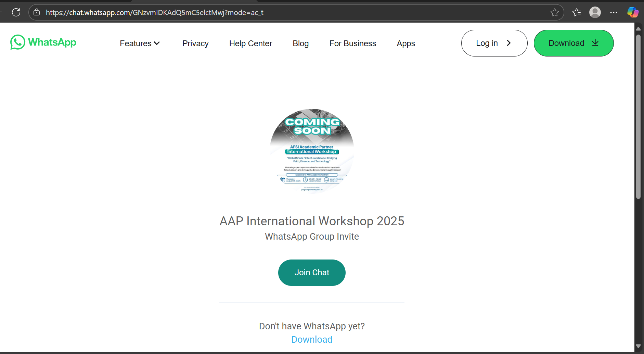This screenshot has height=354, width=644.
Task: Expand the Features dropdown menu
Action: pos(140,43)
